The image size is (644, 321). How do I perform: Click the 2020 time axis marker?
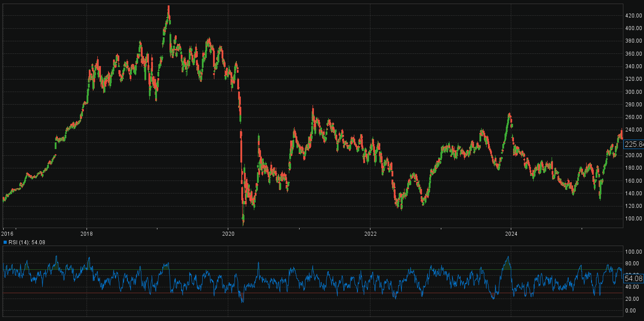coord(228,233)
